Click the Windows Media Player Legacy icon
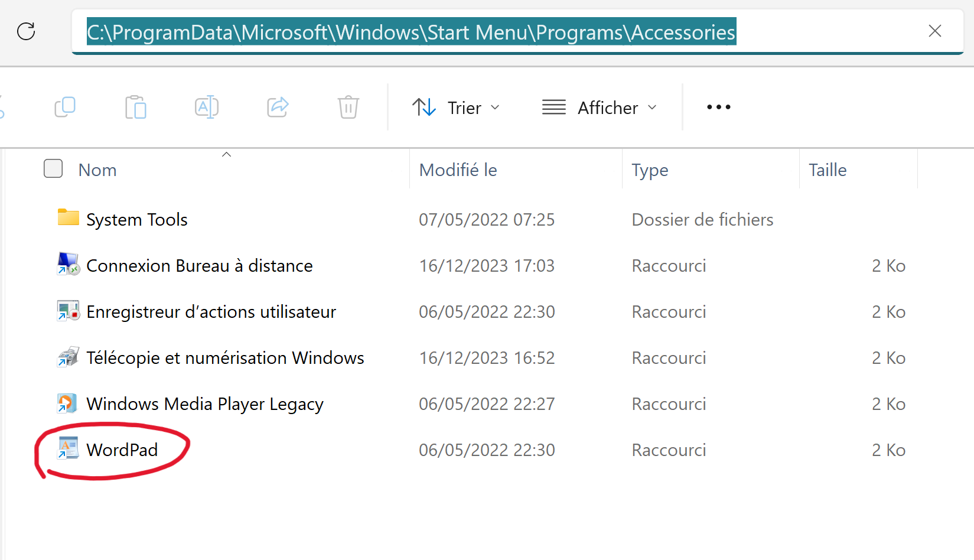 tap(67, 403)
